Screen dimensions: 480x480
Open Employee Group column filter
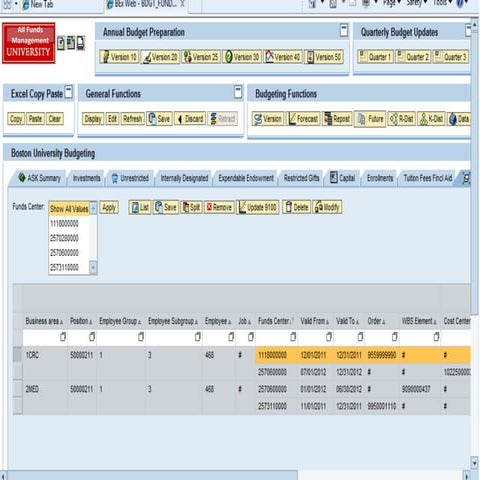tap(141, 337)
